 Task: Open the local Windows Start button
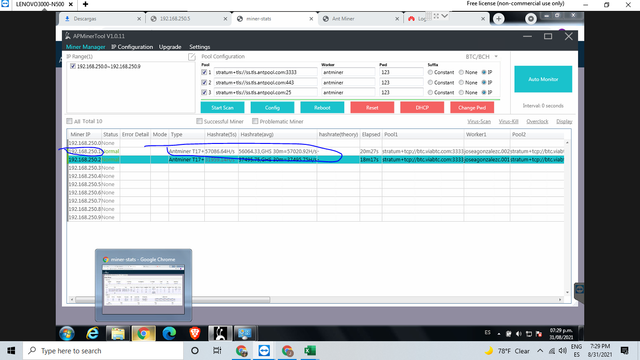pos(11,351)
